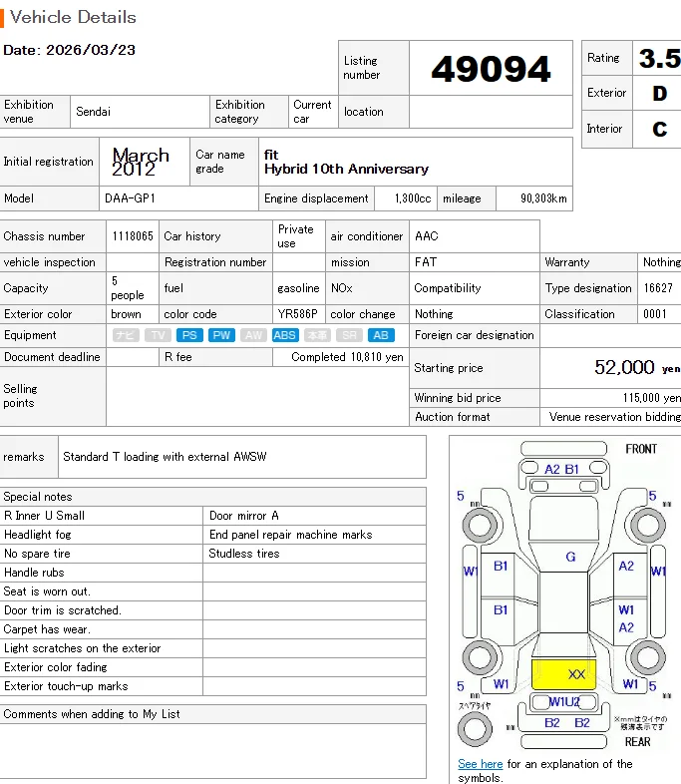Click the type designation 16627
Viewport: 681px width, 784px height.
pyautogui.click(x=658, y=288)
